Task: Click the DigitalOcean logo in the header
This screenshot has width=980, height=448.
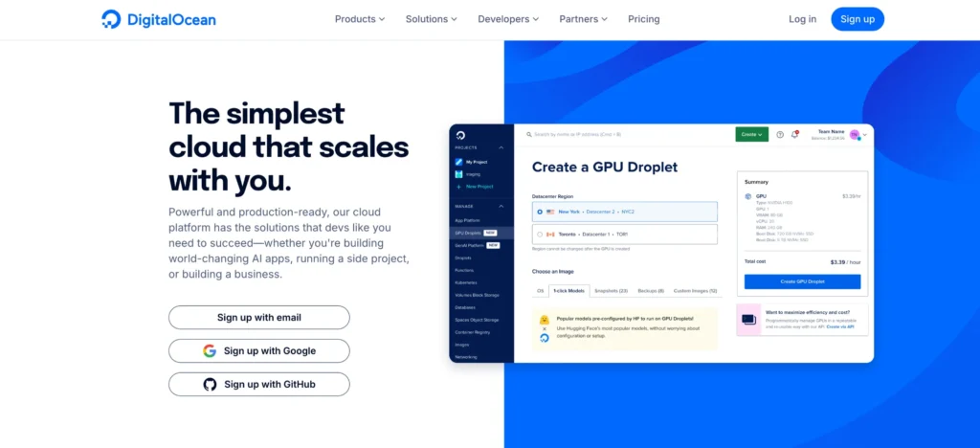Action: click(x=159, y=19)
